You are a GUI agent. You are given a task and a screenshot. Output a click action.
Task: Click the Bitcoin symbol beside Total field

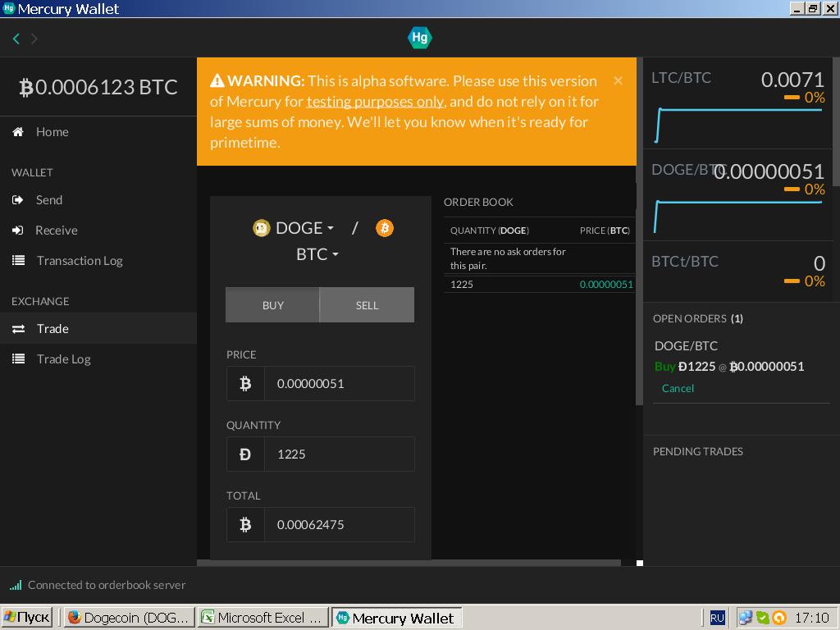pyautogui.click(x=245, y=524)
